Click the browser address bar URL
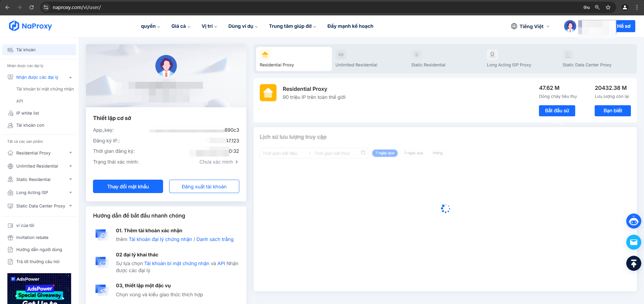The height and width of the screenshot is (304, 644). (77, 7)
